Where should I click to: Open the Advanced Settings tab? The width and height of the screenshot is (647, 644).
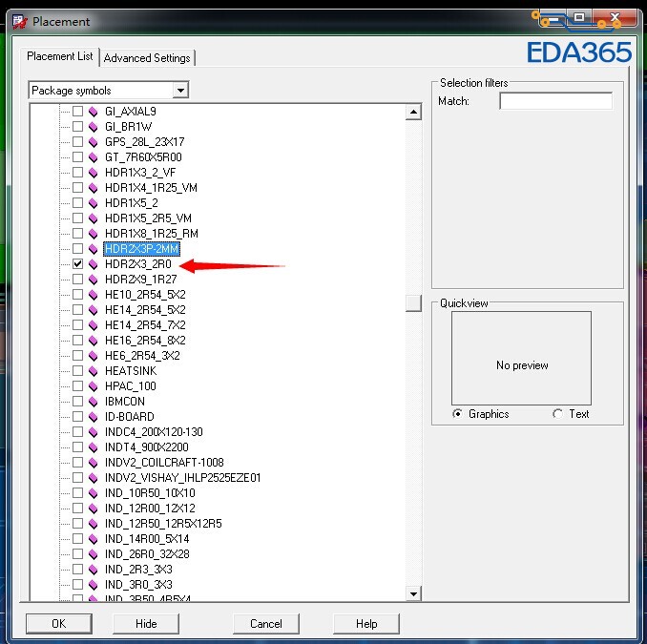coord(147,58)
